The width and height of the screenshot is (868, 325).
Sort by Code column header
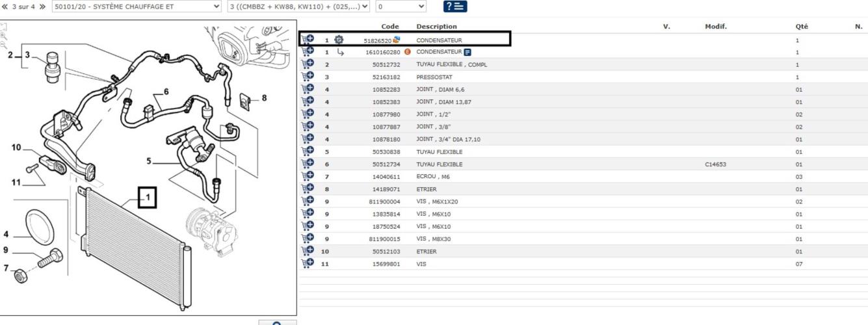pos(390,27)
